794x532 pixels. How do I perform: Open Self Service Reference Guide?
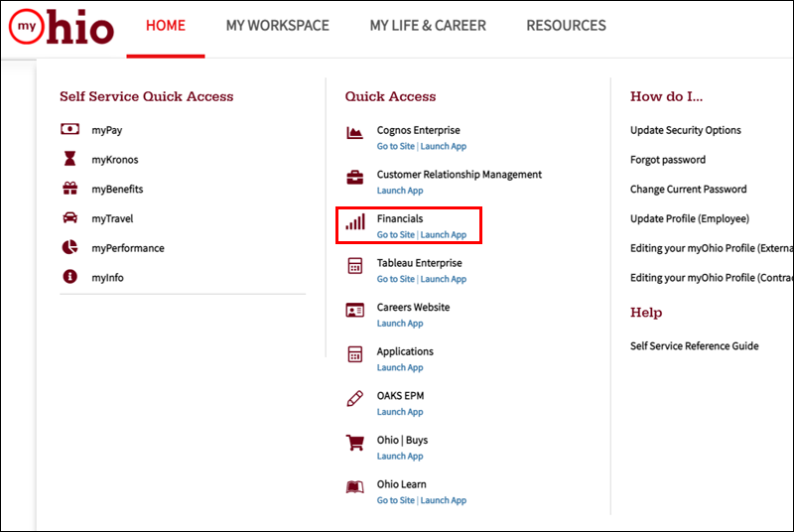coord(694,345)
